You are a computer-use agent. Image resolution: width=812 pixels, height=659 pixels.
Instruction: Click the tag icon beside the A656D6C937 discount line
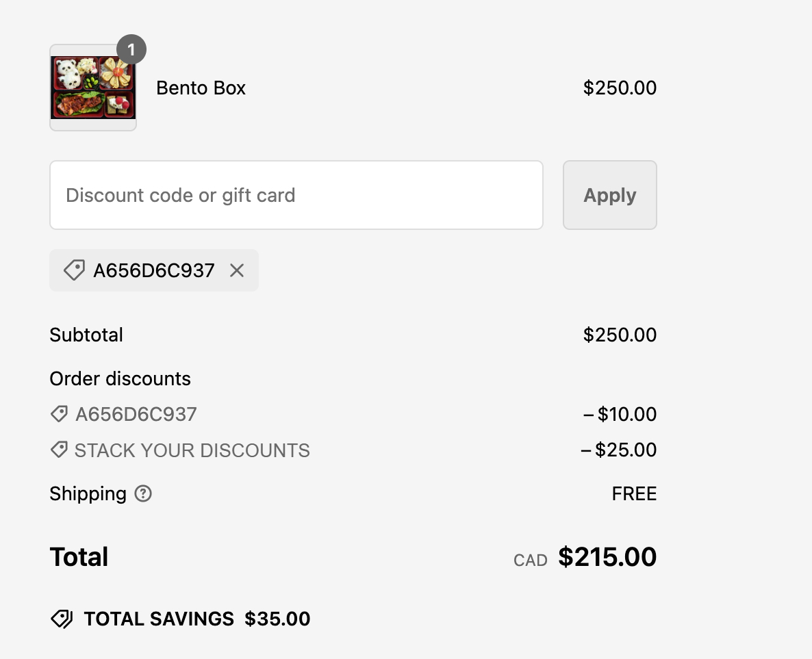[59, 413]
